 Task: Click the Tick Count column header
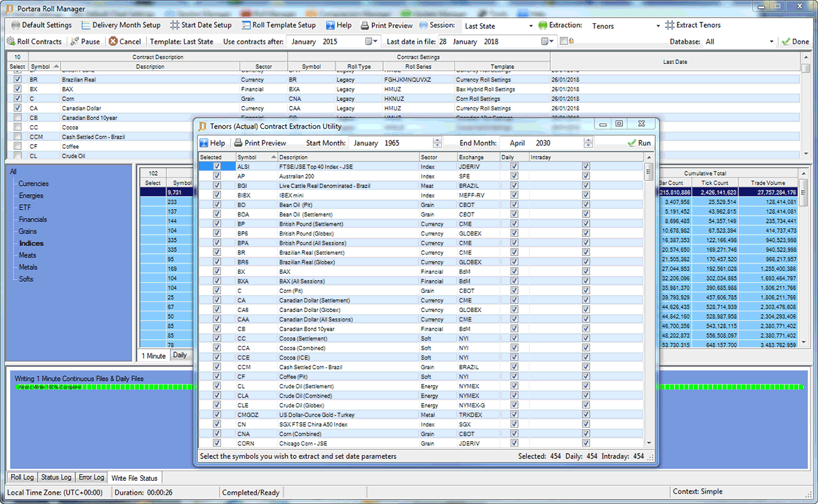point(714,183)
